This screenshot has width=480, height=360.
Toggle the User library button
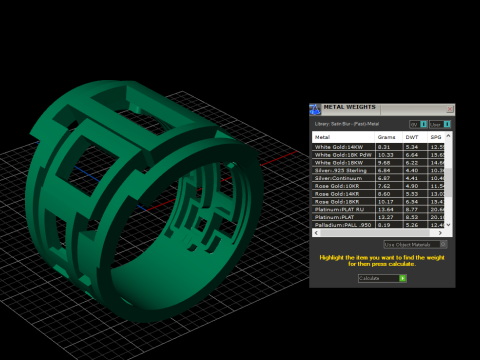click(440, 124)
